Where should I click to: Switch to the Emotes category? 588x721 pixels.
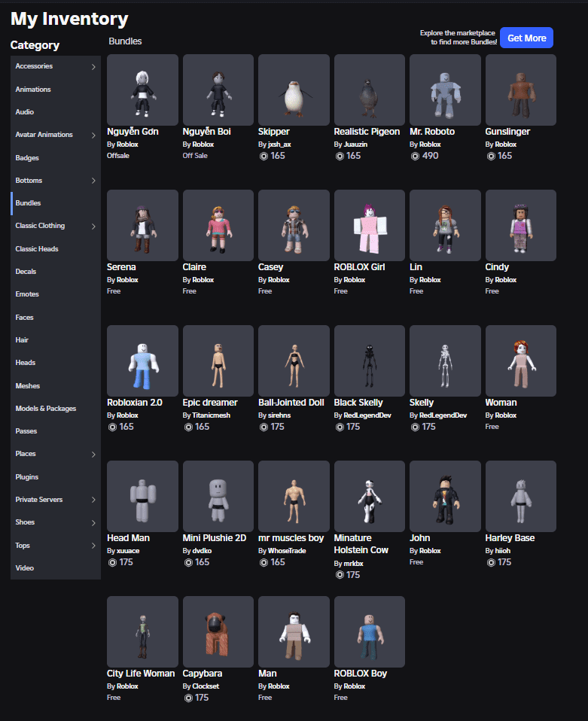[x=27, y=294]
